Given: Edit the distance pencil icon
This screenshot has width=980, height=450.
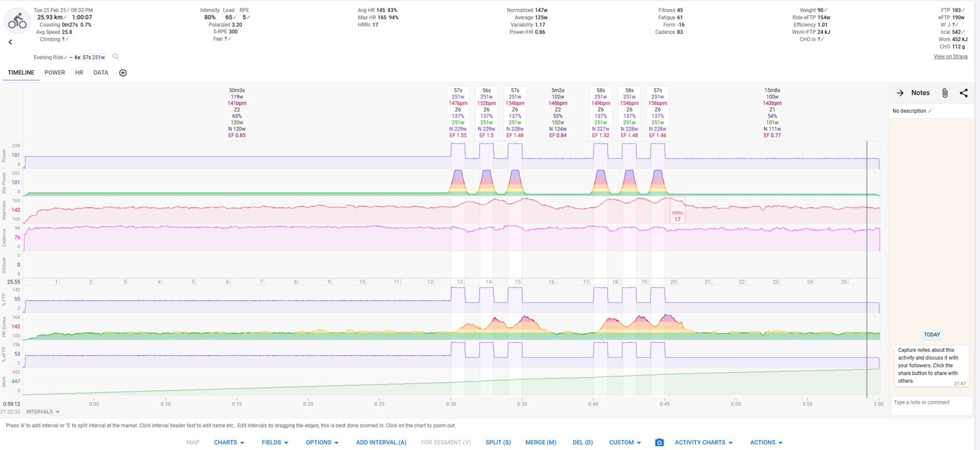Looking at the screenshot, I should tap(66, 17).
